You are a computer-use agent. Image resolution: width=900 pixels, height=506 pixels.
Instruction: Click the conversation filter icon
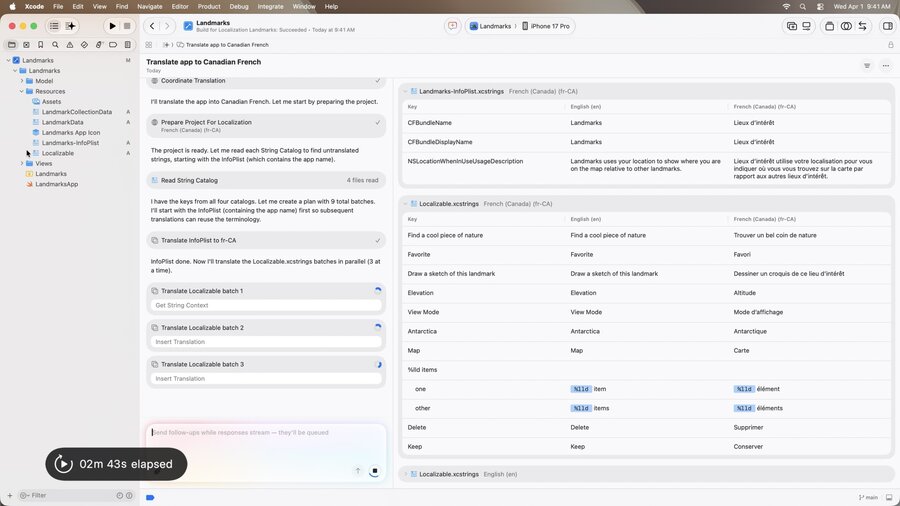coord(867,65)
